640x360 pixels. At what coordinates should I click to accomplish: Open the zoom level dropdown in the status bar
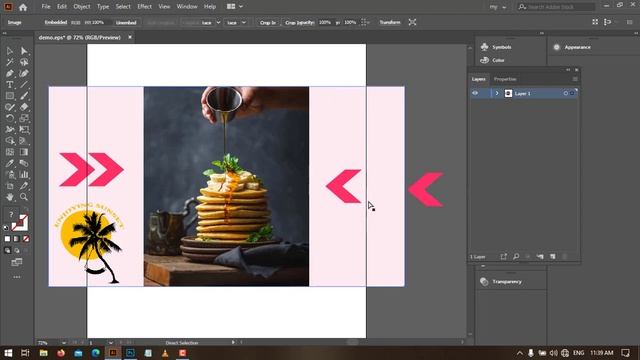[64, 342]
